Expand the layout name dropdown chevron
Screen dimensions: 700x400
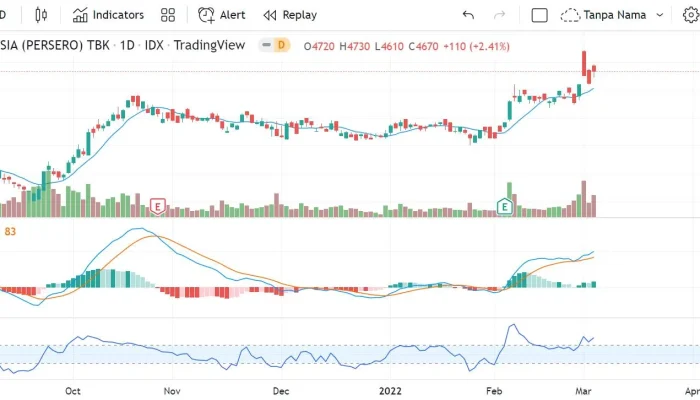click(660, 15)
